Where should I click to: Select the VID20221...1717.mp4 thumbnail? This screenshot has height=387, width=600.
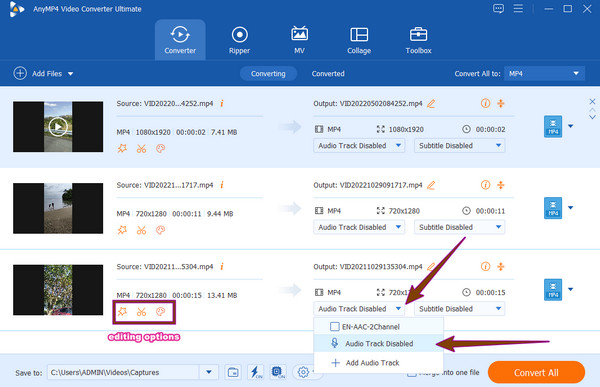pyautogui.click(x=58, y=208)
